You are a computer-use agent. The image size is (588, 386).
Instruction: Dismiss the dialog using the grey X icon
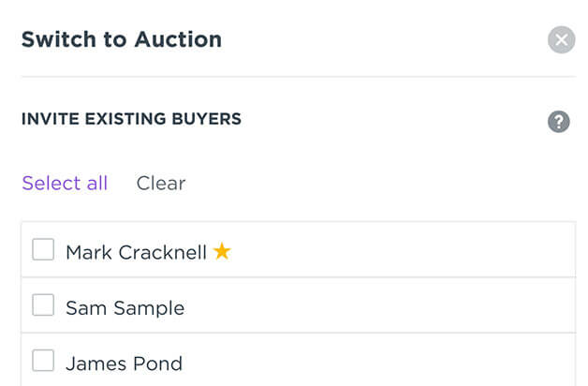coord(561,39)
